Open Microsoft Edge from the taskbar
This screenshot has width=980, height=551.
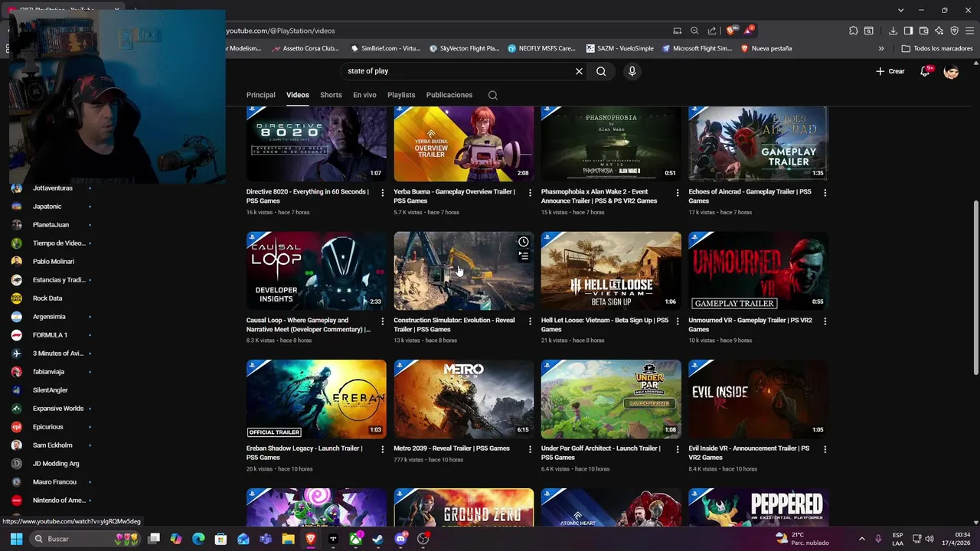click(198, 539)
